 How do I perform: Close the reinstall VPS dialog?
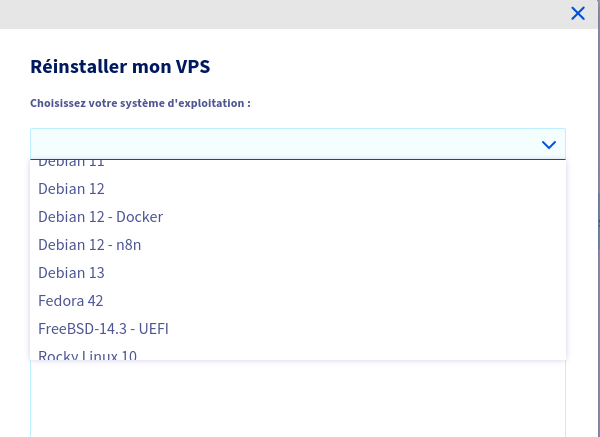click(577, 13)
